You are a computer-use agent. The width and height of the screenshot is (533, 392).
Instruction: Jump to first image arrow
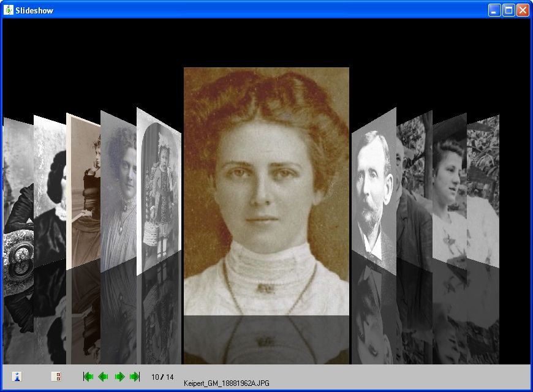[88, 376]
